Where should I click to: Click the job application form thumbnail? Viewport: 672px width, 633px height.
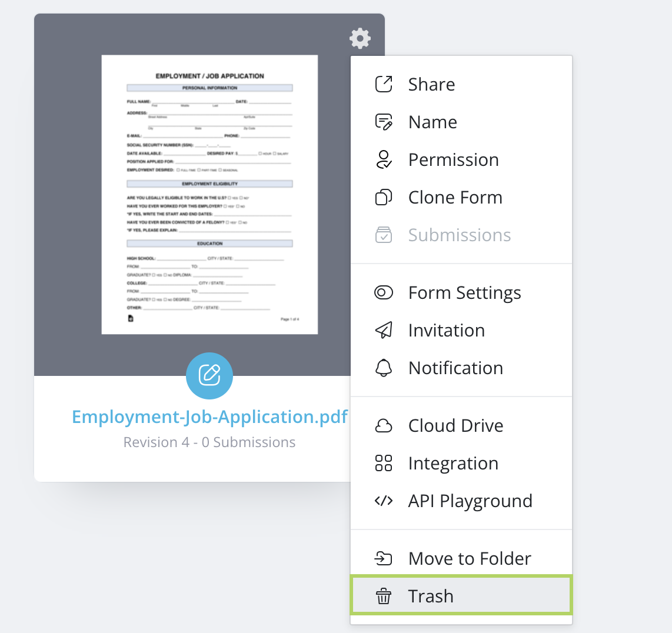[x=209, y=195]
